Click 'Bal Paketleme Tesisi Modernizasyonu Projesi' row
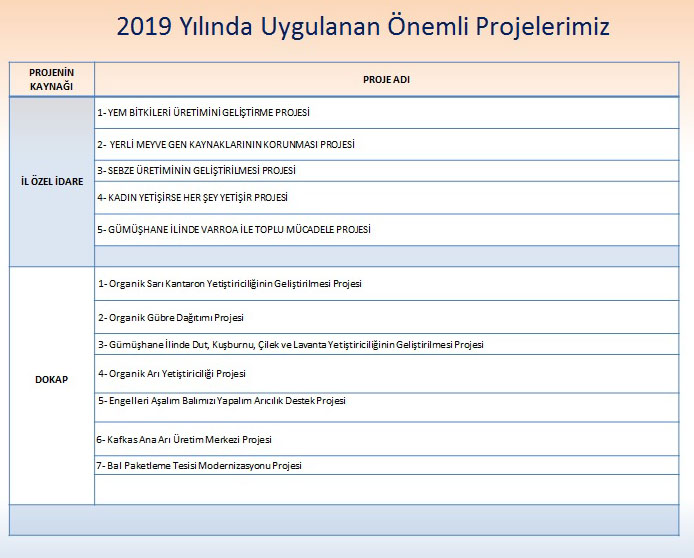 [x=386, y=465]
